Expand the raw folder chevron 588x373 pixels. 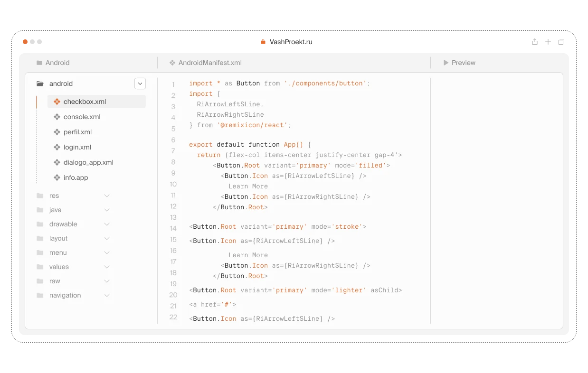click(107, 281)
